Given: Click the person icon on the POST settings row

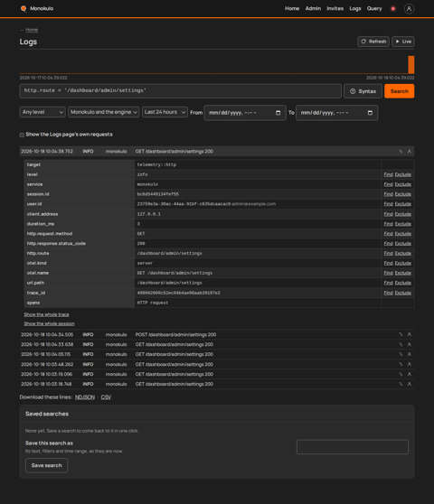Looking at the screenshot, I should pos(410,334).
